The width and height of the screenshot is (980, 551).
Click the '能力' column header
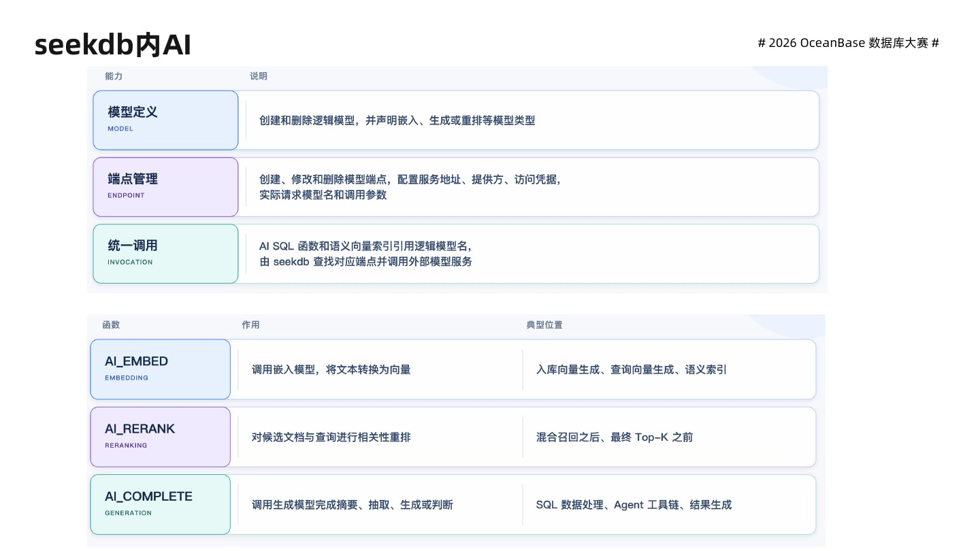114,76
